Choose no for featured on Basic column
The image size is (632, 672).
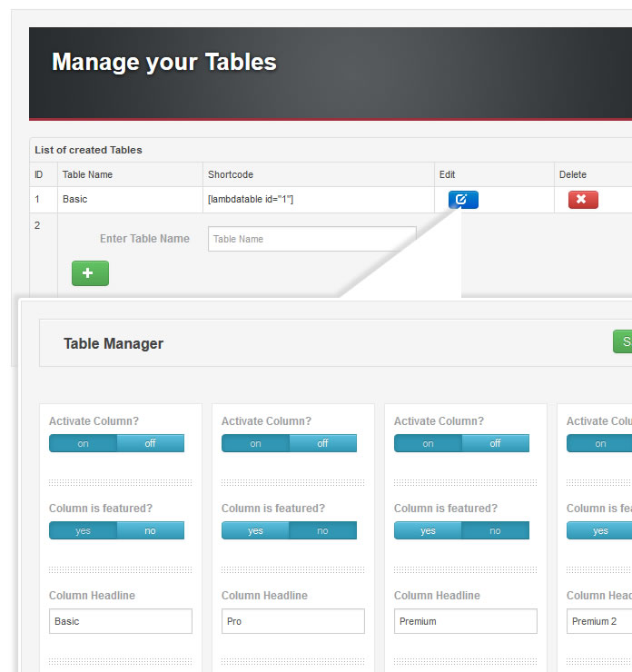(151, 530)
